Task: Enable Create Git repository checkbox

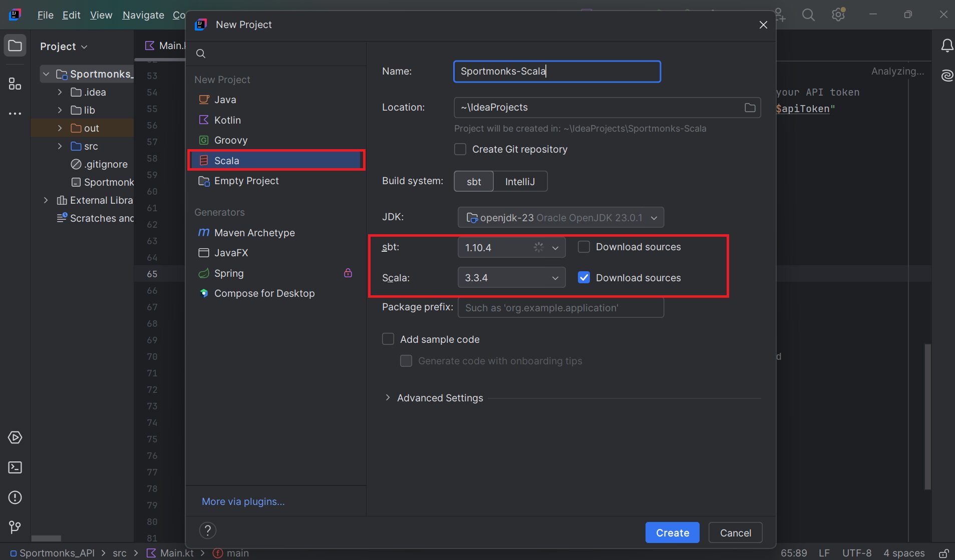Action: (460, 150)
